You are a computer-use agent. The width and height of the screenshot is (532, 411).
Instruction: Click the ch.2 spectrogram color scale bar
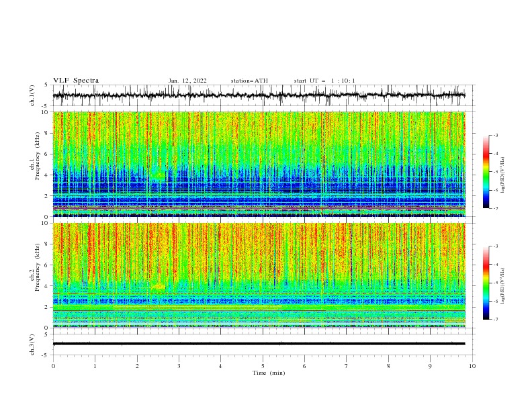click(486, 283)
